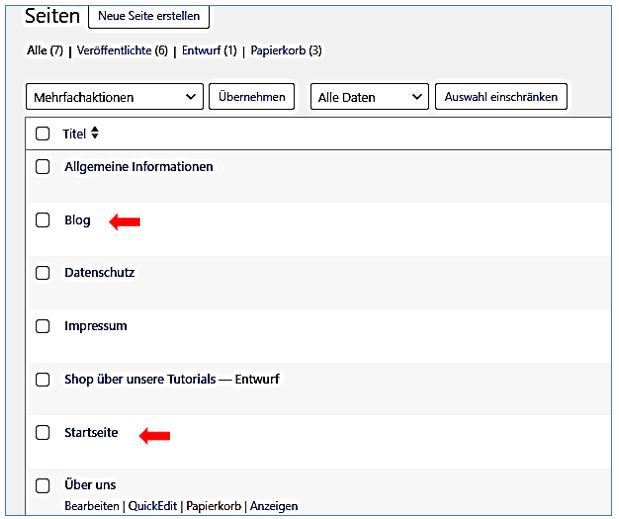Tick the select-all checkbox beside Titel
619x519 pixels.
click(x=42, y=133)
